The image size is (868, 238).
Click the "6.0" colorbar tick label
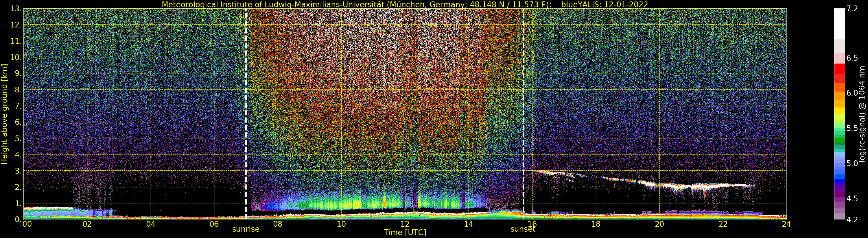(852, 93)
